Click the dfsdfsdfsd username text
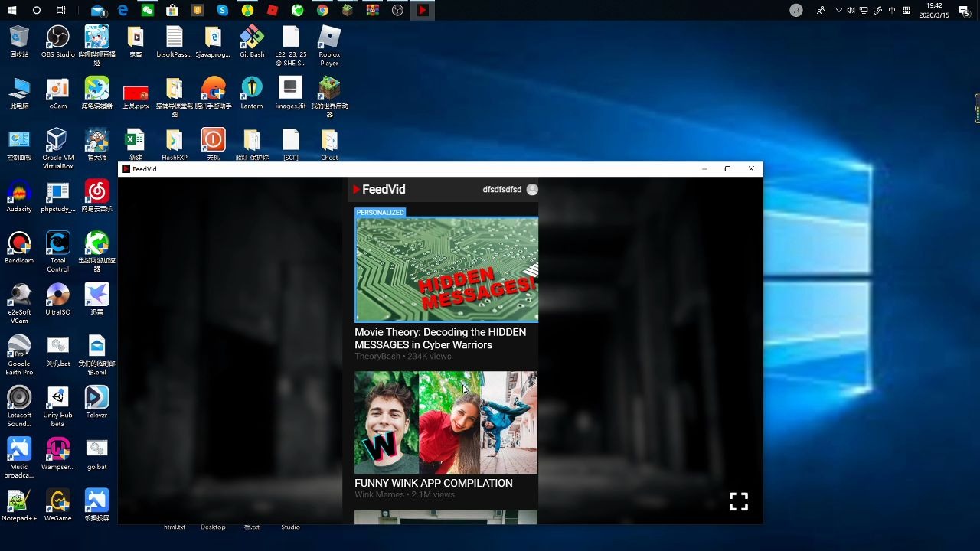This screenshot has height=551, width=980. coord(501,190)
